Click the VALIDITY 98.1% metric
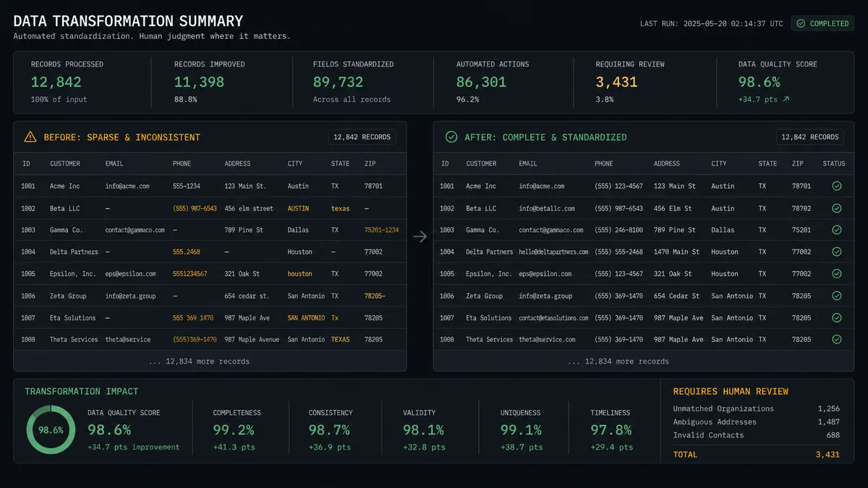Screen dimensions: 868x488 point(424,429)
